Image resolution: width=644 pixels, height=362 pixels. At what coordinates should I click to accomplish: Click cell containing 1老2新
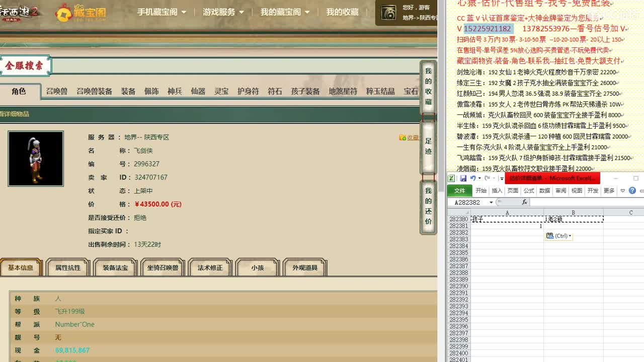(573, 219)
